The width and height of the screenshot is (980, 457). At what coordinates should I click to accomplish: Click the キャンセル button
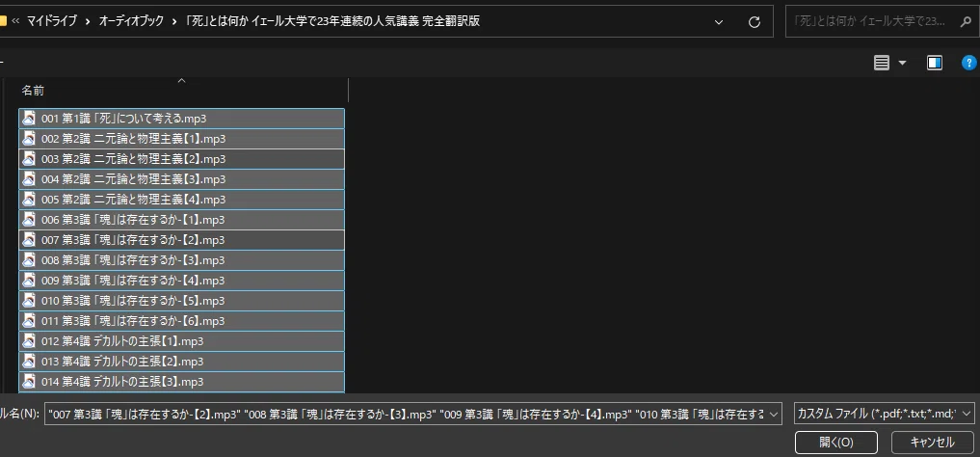(x=933, y=443)
